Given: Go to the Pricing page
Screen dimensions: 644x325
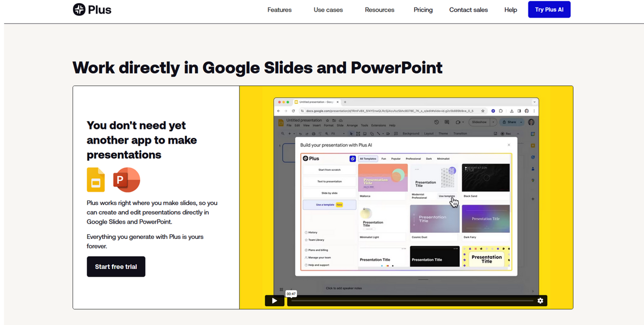Looking at the screenshot, I should coord(423,10).
